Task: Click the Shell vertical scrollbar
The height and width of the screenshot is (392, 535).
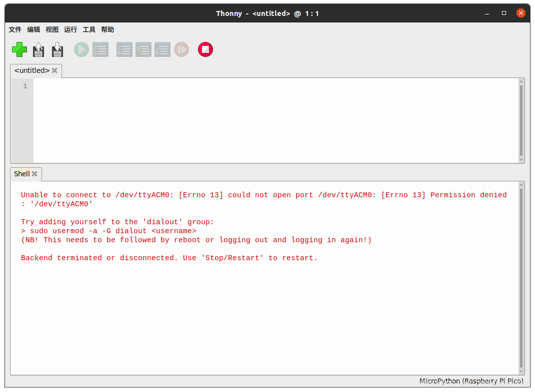Action: 521,278
